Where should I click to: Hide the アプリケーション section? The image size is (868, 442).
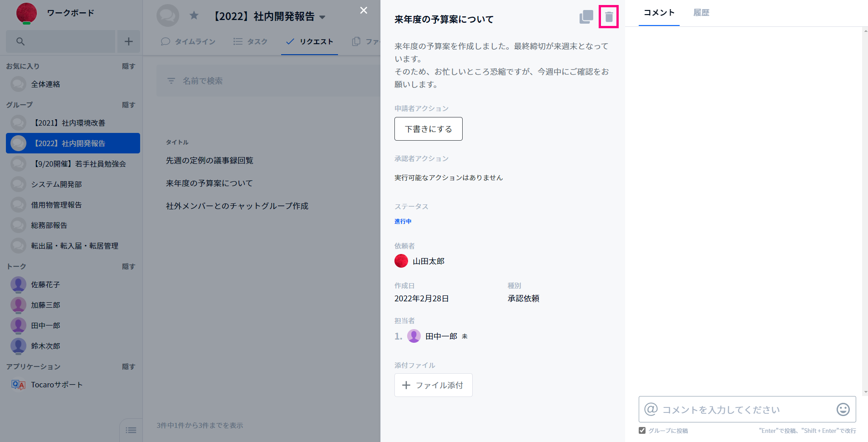(x=128, y=366)
